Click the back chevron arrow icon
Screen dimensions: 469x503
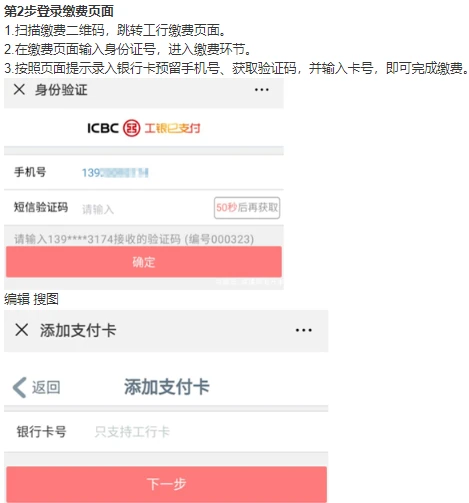19,387
